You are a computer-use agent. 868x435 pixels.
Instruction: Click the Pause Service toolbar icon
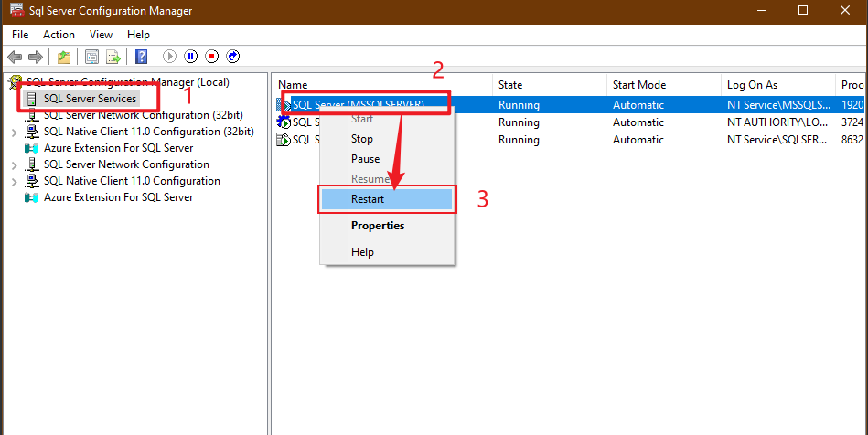click(x=191, y=57)
